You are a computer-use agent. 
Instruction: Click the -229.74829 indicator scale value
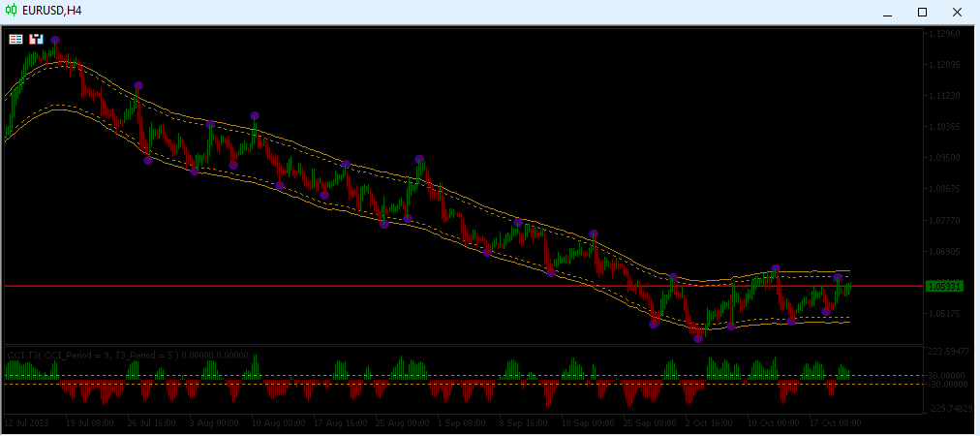pyautogui.click(x=949, y=409)
